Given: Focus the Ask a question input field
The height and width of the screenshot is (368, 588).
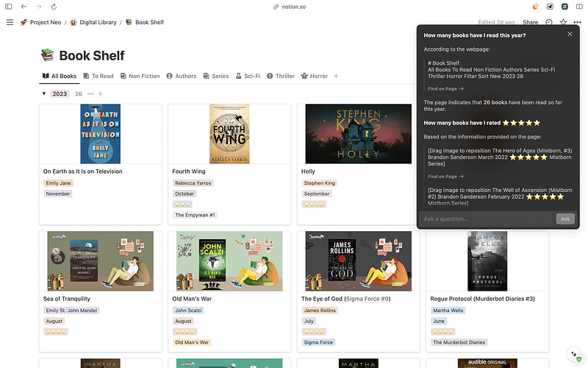Looking at the screenshot, I should pos(488,219).
